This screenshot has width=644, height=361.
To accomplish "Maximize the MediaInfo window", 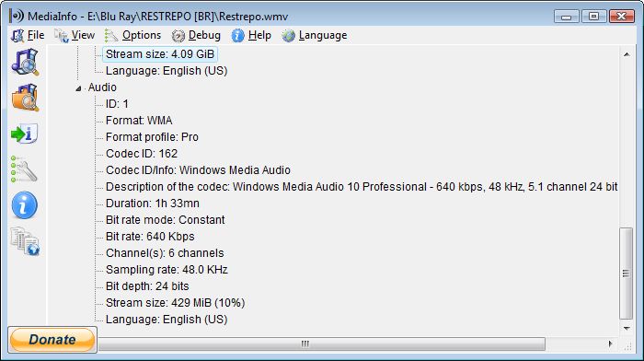I will pyautogui.click(x=594, y=17).
